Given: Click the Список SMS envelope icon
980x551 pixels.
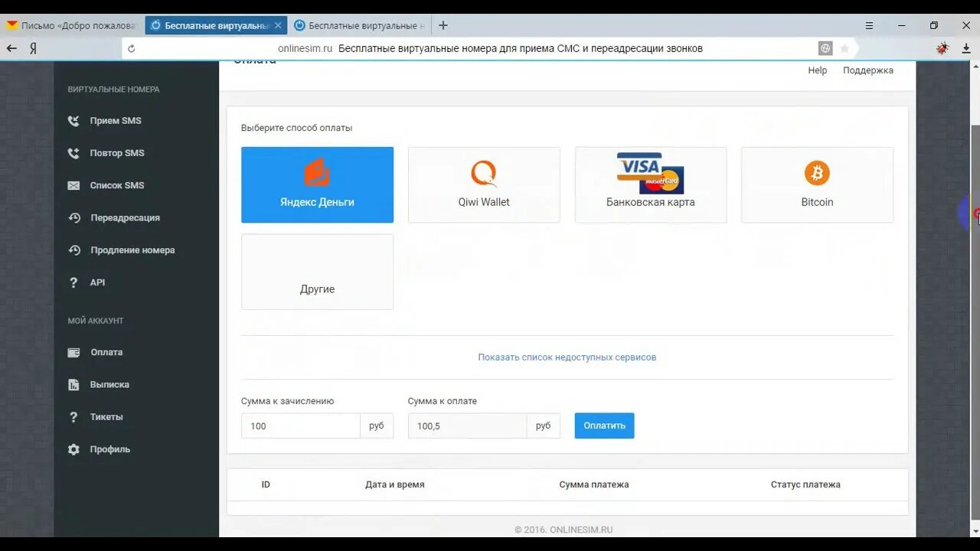Looking at the screenshot, I should pos(73,185).
